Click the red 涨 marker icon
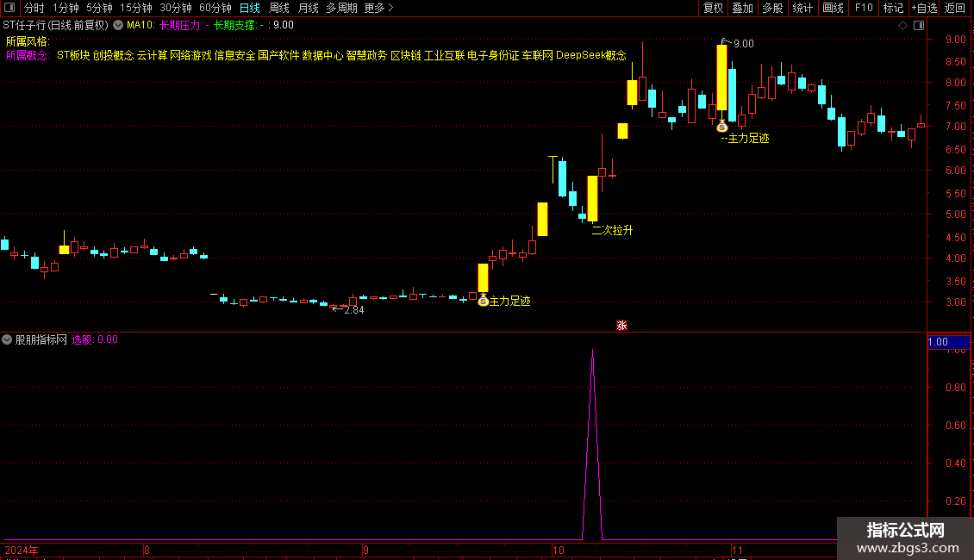 621,326
